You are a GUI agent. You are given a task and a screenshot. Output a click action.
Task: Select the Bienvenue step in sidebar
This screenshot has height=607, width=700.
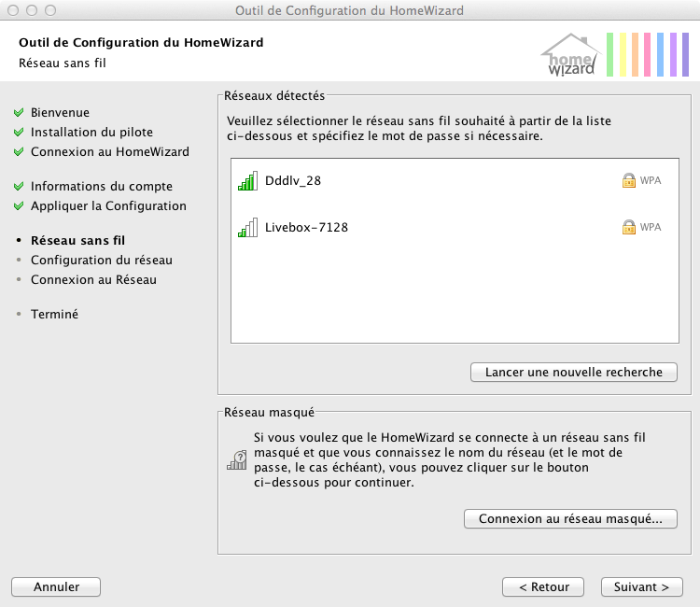[60, 113]
